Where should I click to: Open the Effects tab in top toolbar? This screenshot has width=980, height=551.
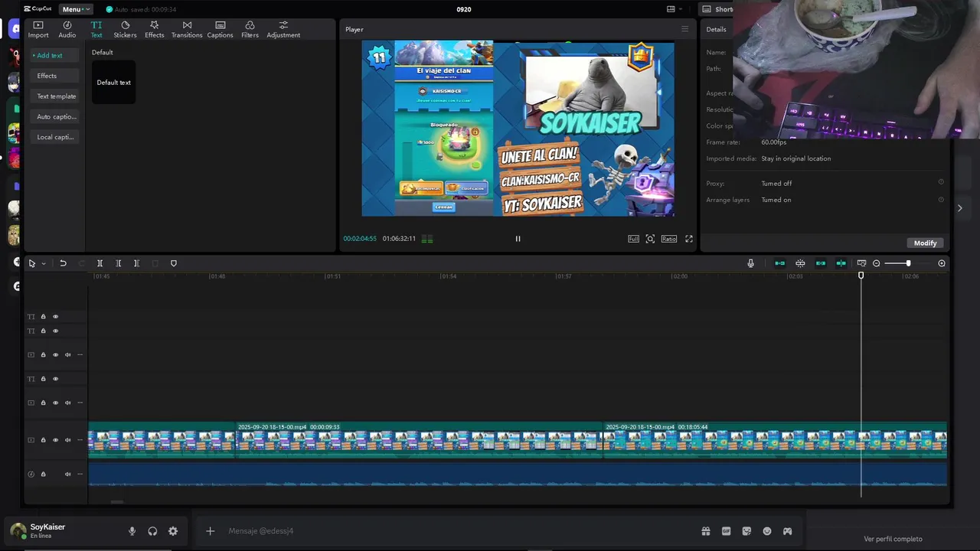155,30
